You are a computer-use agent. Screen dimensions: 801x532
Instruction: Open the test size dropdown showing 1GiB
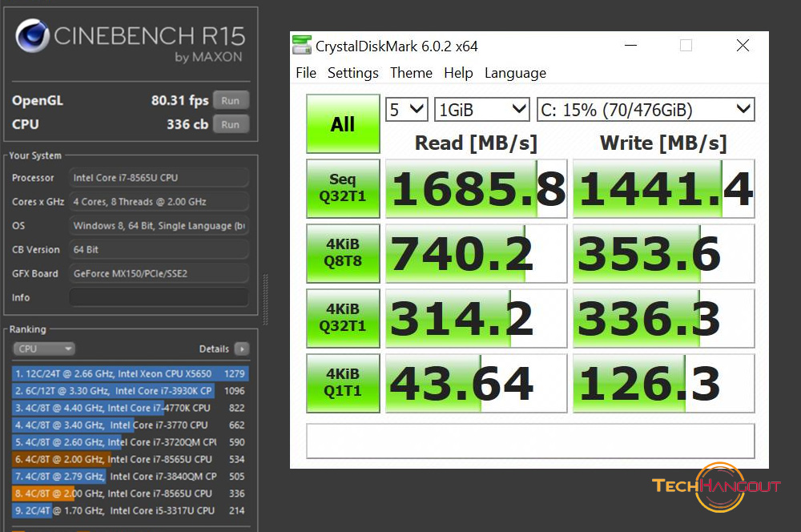tap(481, 109)
